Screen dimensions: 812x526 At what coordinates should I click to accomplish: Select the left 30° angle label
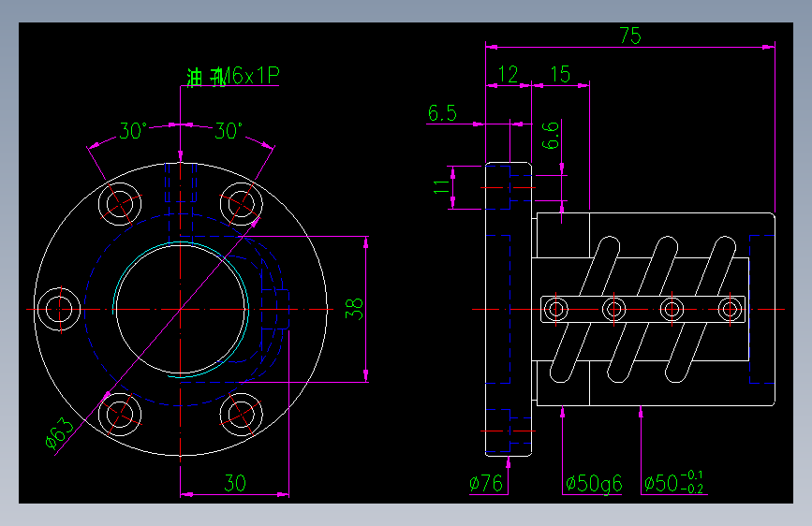point(133,131)
